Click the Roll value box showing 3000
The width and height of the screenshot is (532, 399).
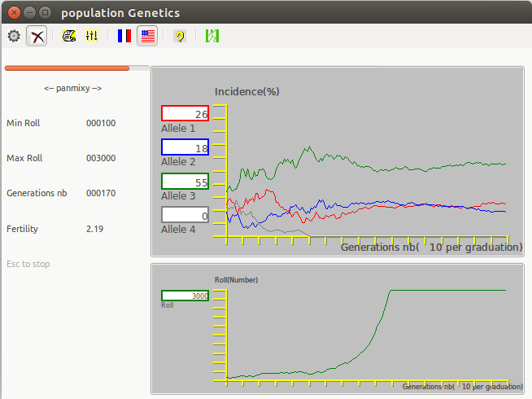(185, 296)
